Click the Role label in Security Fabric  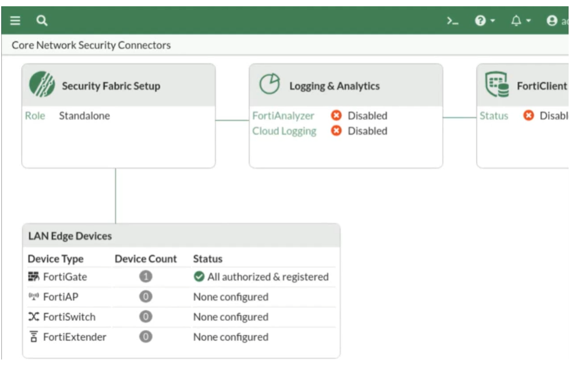(x=35, y=116)
